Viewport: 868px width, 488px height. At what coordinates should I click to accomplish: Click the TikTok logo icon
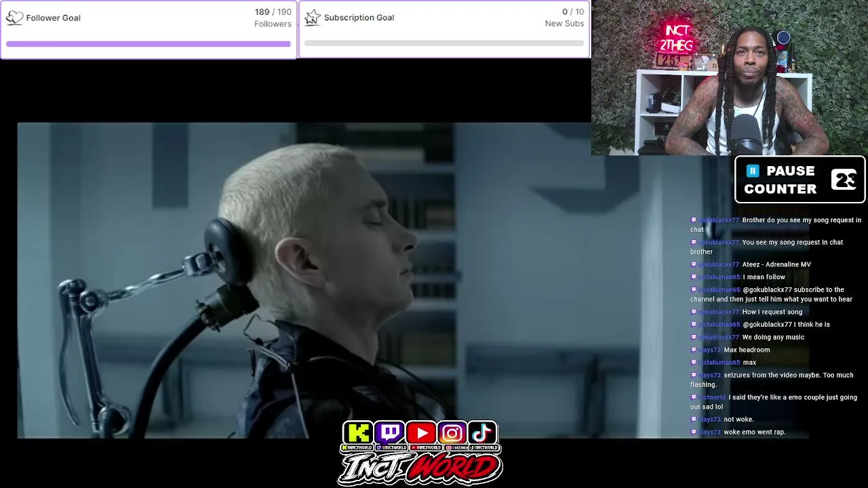tap(483, 432)
